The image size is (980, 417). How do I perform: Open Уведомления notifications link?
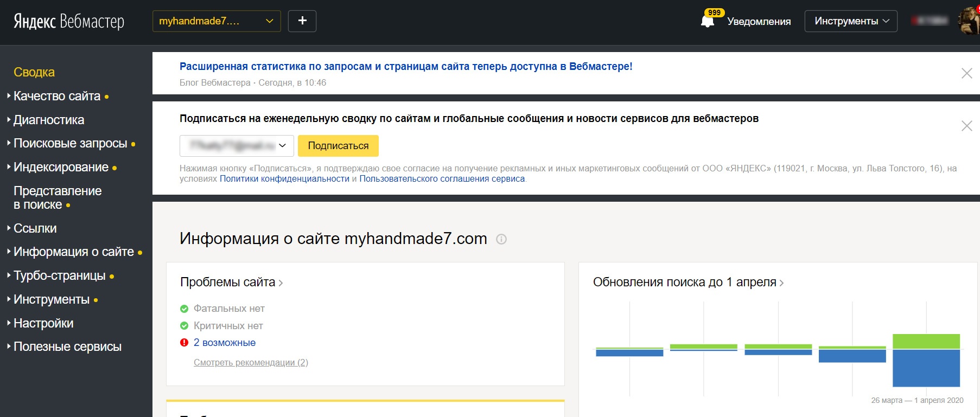coord(759,22)
